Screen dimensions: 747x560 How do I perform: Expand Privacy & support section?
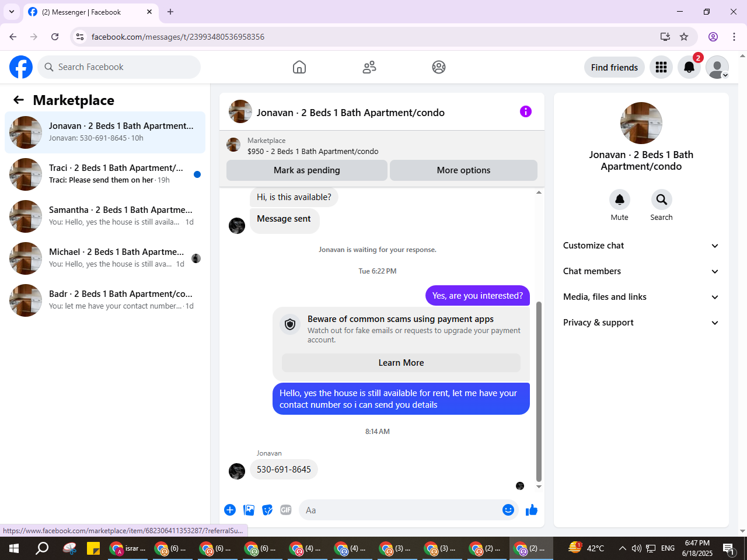point(641,323)
